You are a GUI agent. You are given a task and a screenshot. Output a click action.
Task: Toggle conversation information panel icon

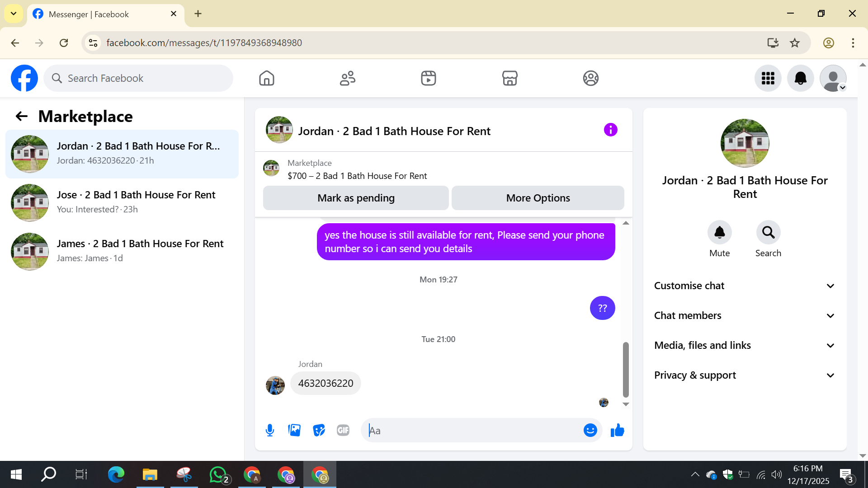click(x=610, y=130)
